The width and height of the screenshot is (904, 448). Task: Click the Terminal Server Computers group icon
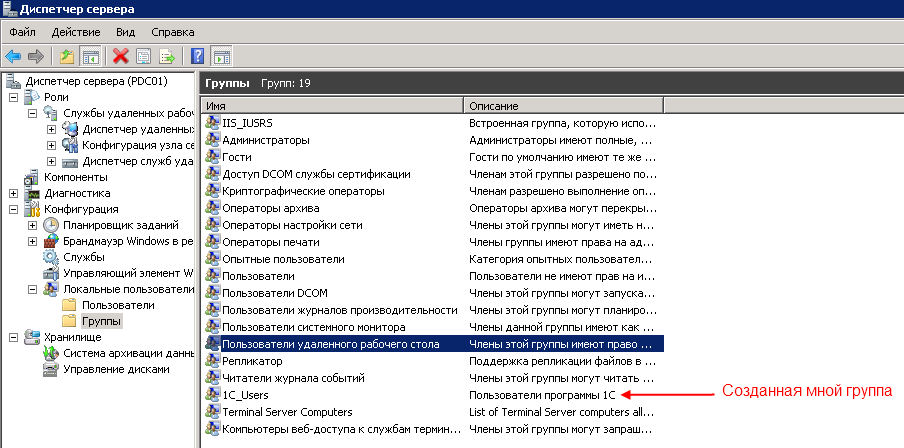click(212, 412)
